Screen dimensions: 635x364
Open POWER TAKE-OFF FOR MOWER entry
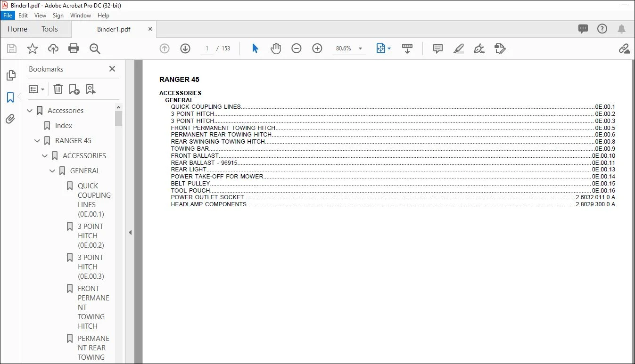coord(217,177)
